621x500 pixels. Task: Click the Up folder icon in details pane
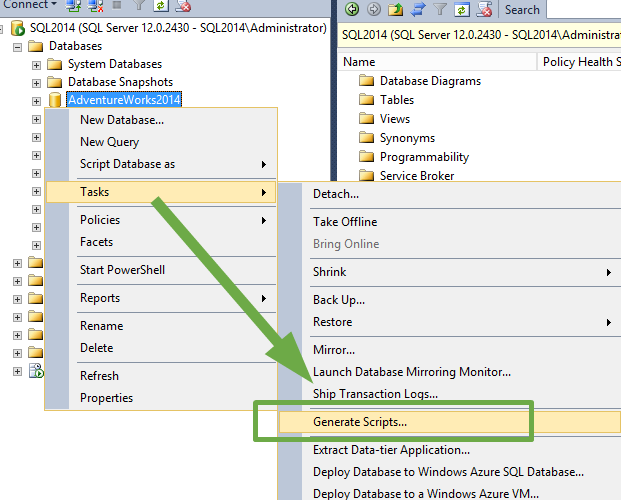coord(395,9)
